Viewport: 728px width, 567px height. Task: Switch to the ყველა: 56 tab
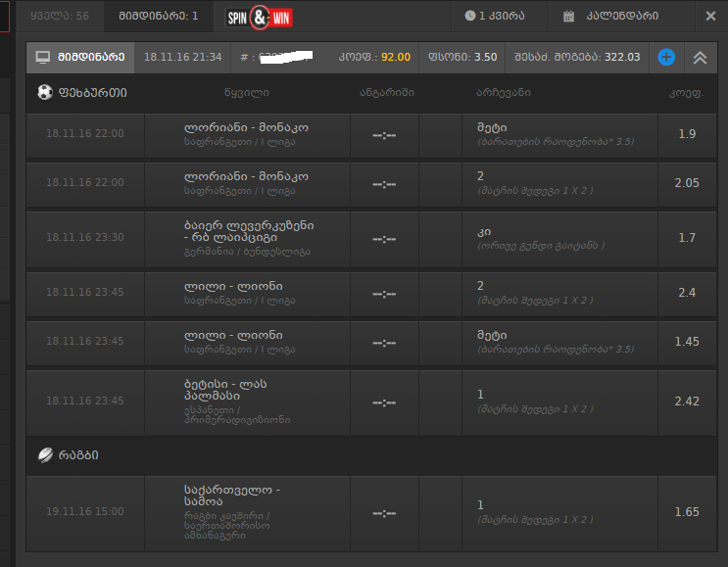point(60,16)
